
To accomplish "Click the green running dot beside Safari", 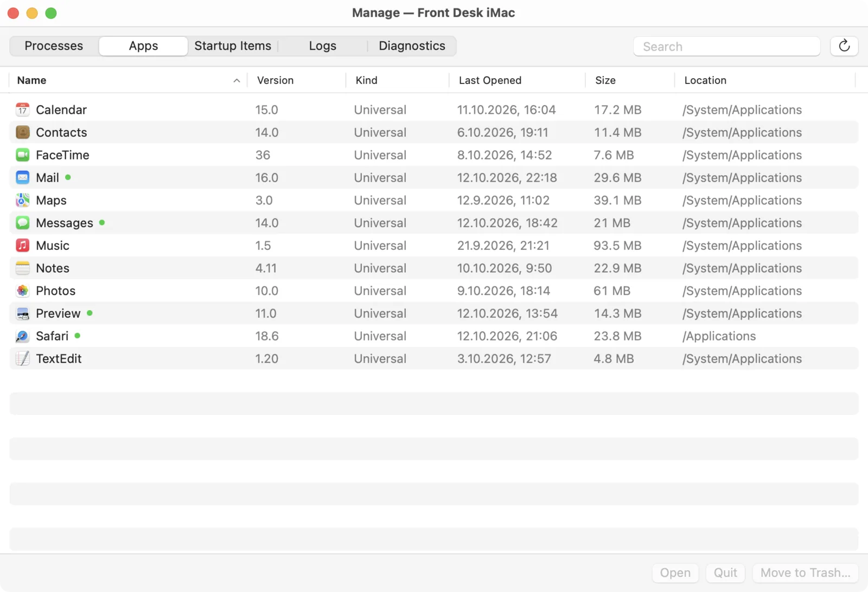I will point(78,336).
